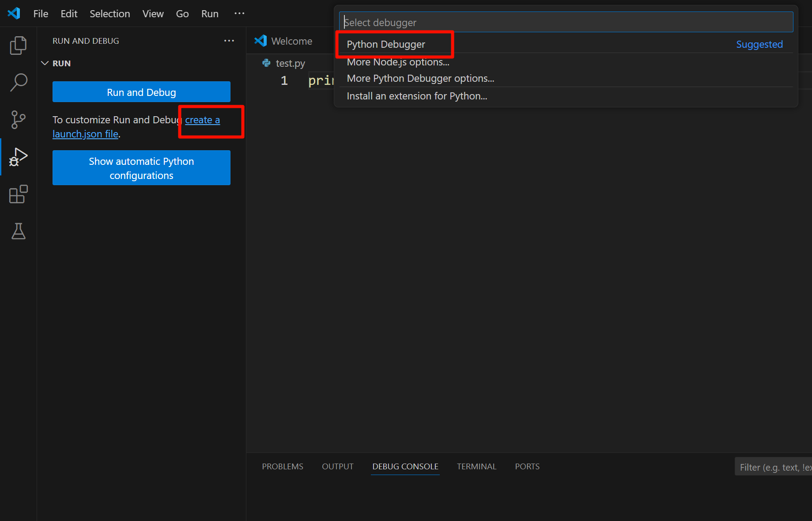
Task: Focus the debug console Filter input
Action: pyautogui.click(x=773, y=467)
